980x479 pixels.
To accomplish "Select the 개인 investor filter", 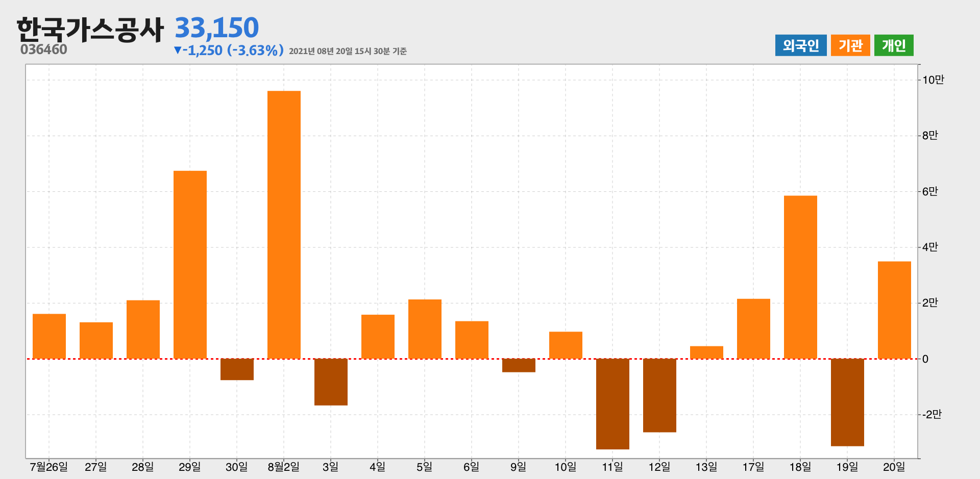I will (894, 45).
